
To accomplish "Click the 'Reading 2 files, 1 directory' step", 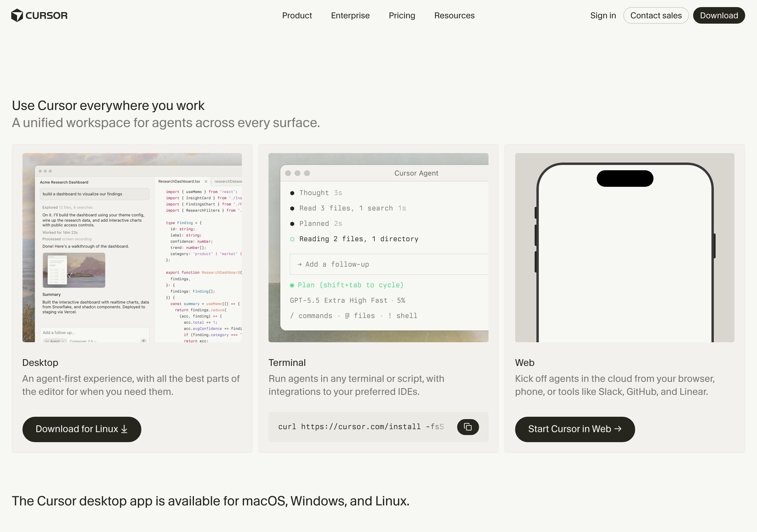I will tap(354, 239).
